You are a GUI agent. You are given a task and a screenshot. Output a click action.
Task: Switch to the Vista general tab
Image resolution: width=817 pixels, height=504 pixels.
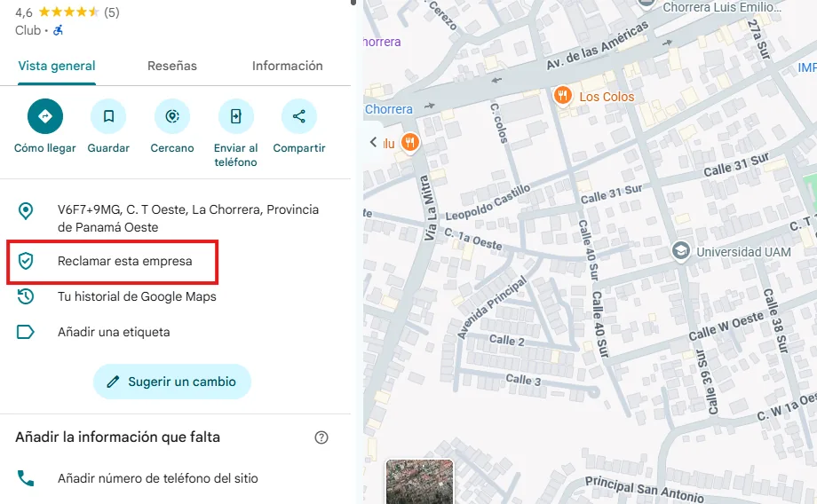tap(57, 66)
